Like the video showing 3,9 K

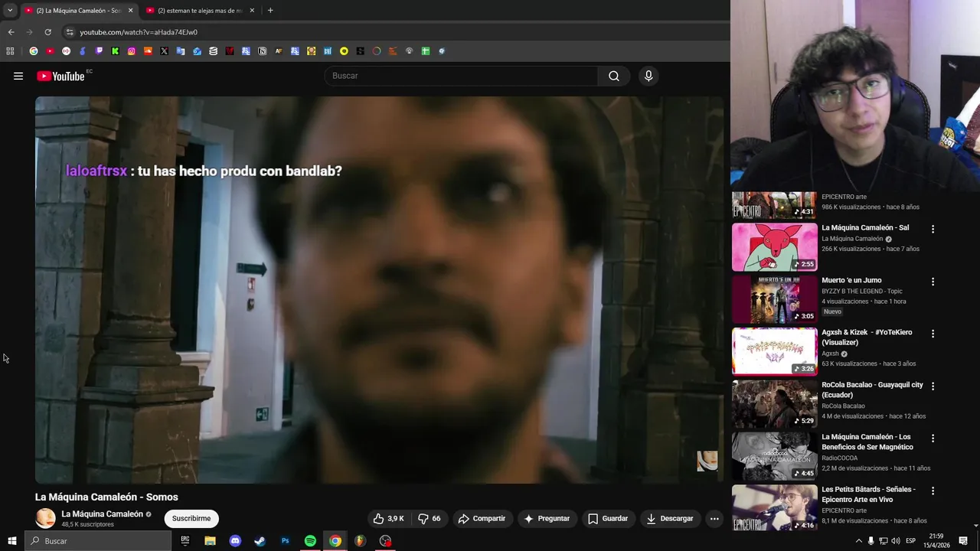(x=388, y=518)
